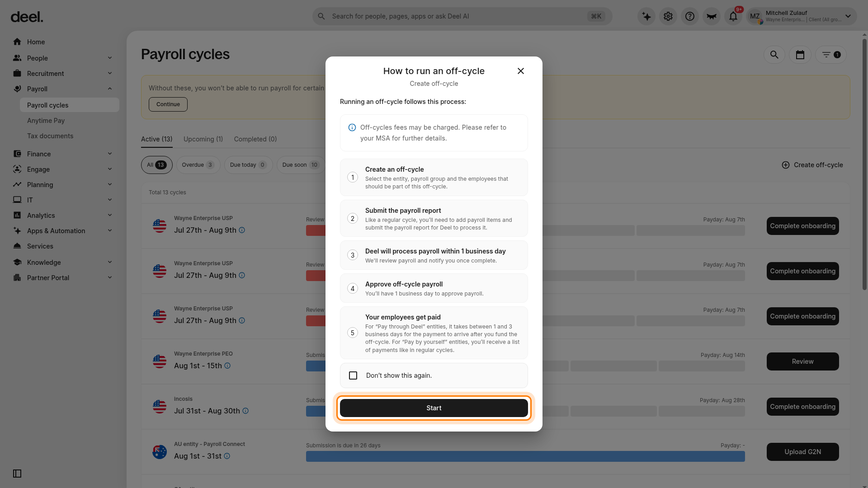Click the Incosis cycle blue progress bar
The width and height of the screenshot is (868, 488).
tap(316, 411)
